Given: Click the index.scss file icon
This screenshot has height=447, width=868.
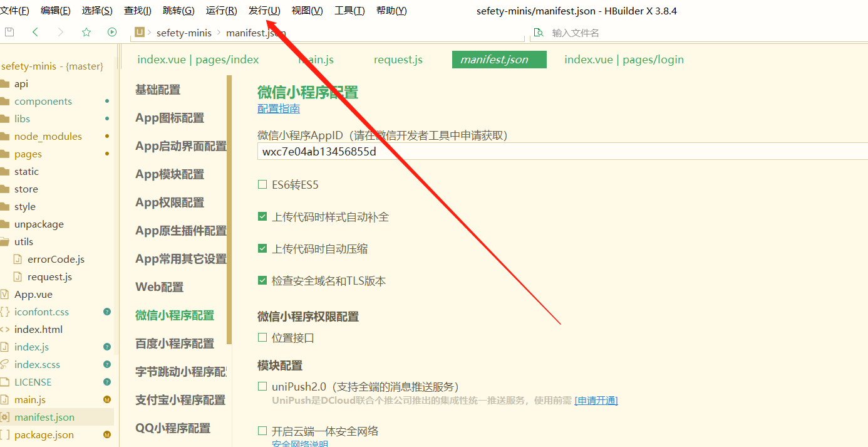Looking at the screenshot, I should (4, 365).
